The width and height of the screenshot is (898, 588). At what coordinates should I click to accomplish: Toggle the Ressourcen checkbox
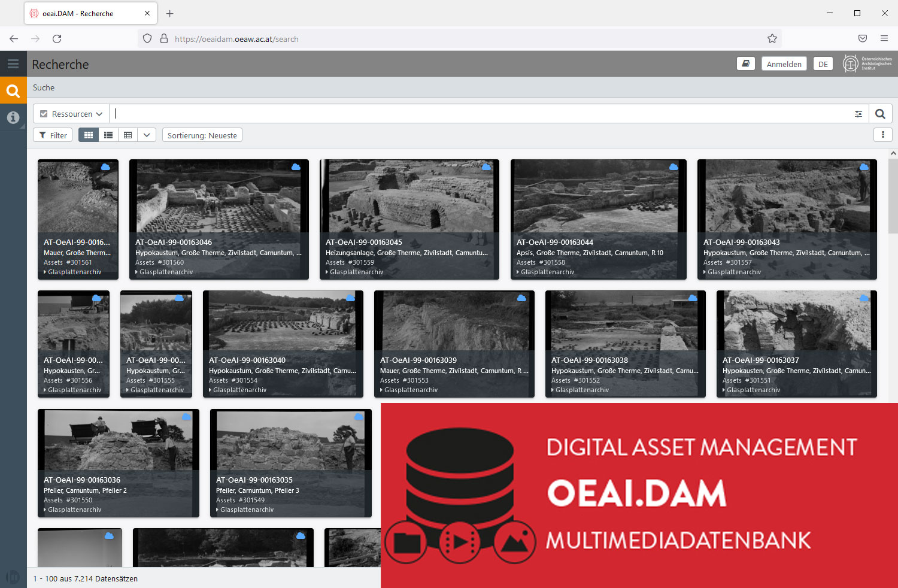(44, 114)
